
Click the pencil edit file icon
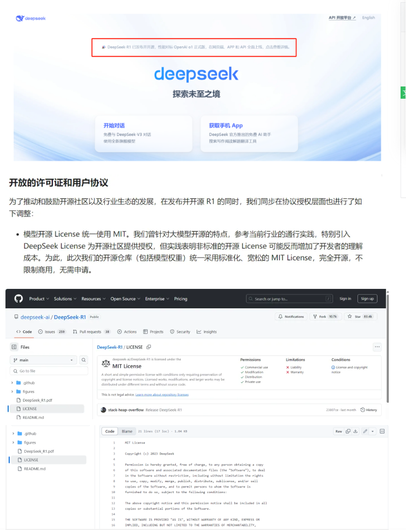pos(365,431)
